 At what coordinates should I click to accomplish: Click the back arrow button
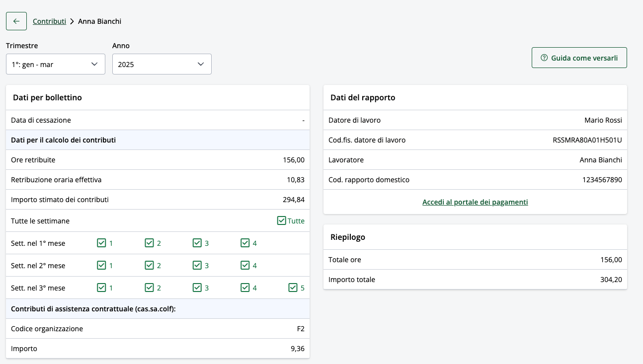tap(16, 21)
